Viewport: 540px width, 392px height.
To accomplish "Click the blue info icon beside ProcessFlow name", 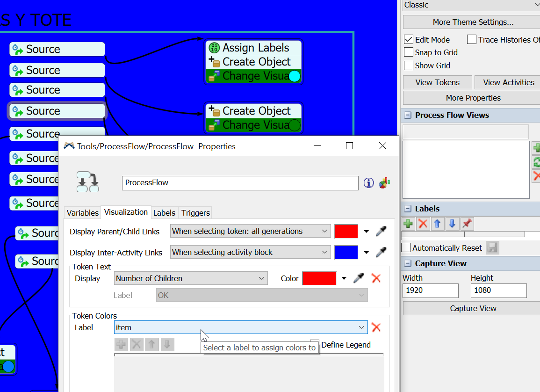I will tap(369, 183).
